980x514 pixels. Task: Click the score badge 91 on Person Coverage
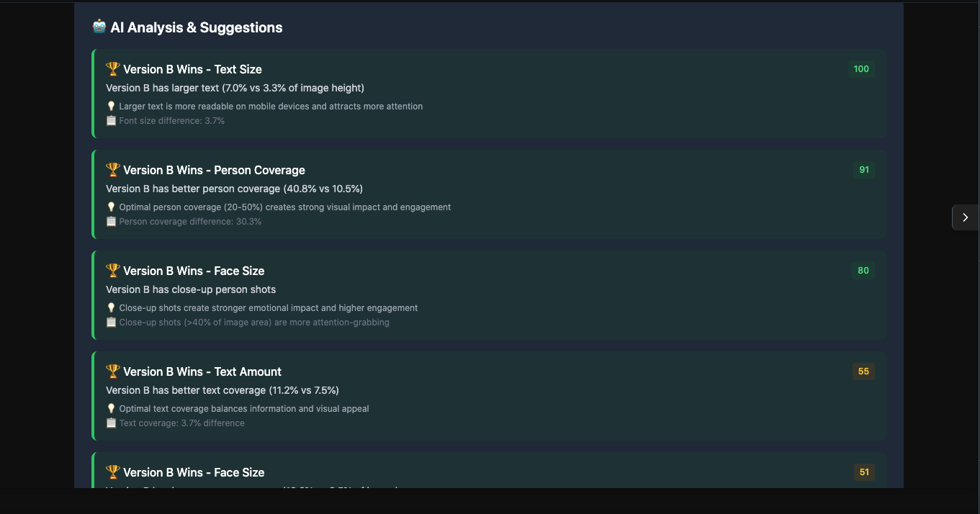coord(864,170)
